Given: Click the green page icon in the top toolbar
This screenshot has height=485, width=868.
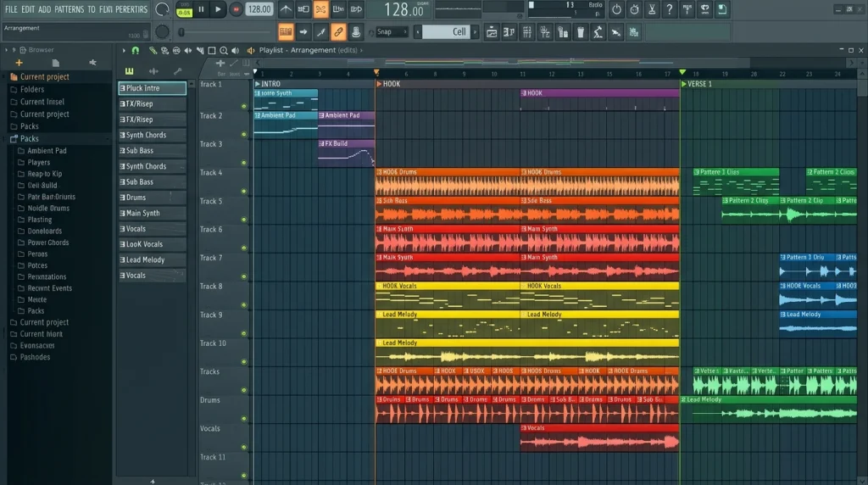Looking at the screenshot, I should click(x=722, y=8).
